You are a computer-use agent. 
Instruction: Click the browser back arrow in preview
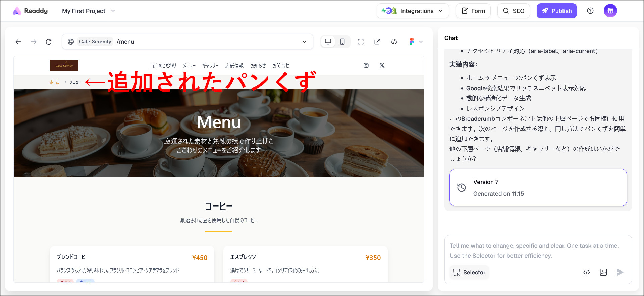click(x=18, y=42)
